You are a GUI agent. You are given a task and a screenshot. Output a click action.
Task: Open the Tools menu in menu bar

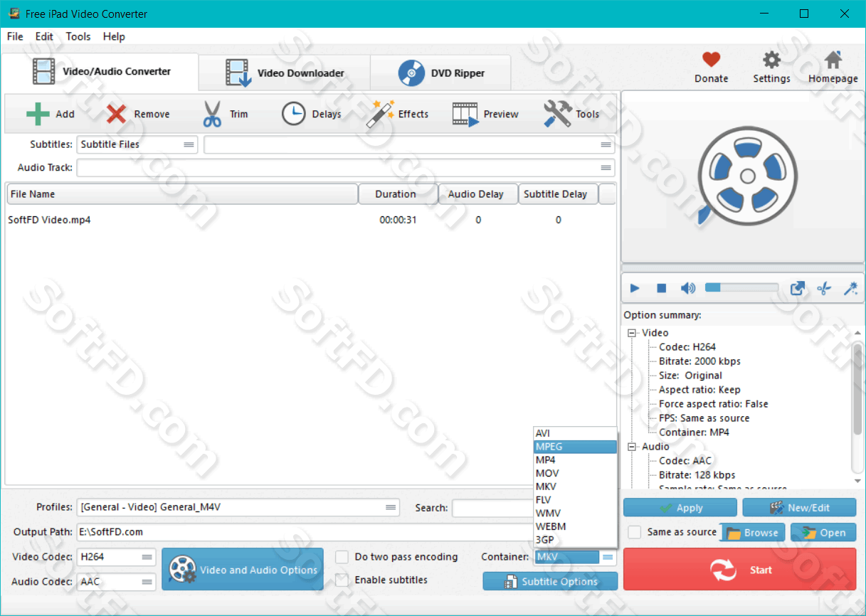[x=78, y=36]
